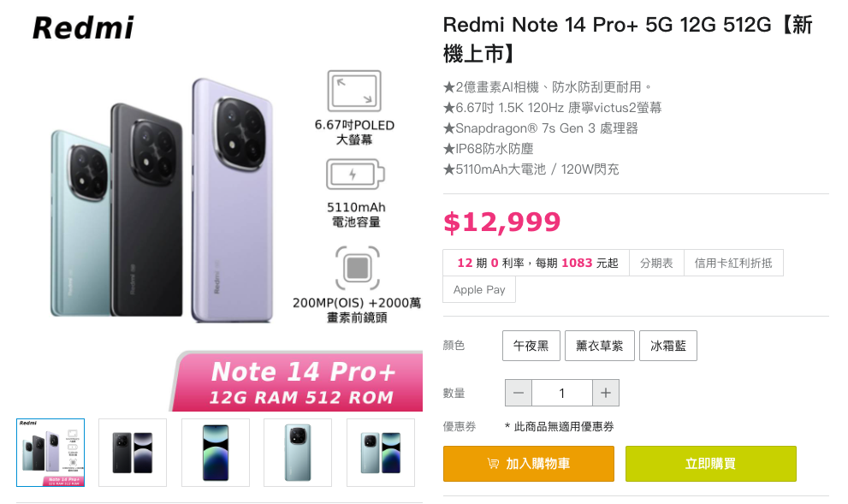Click the 立即購買 buy now button
Image resolution: width=848 pixels, height=504 pixels.
coord(710,464)
